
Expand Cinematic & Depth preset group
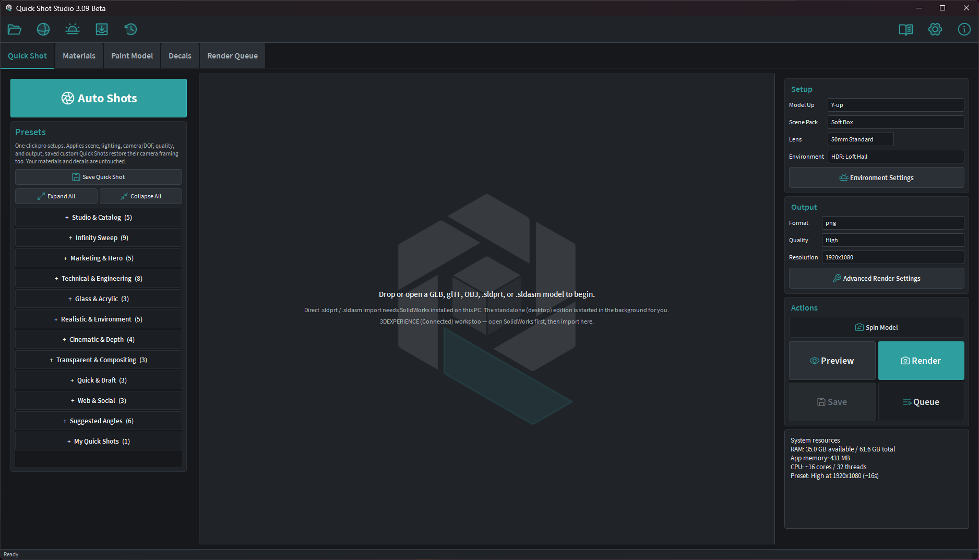99,339
